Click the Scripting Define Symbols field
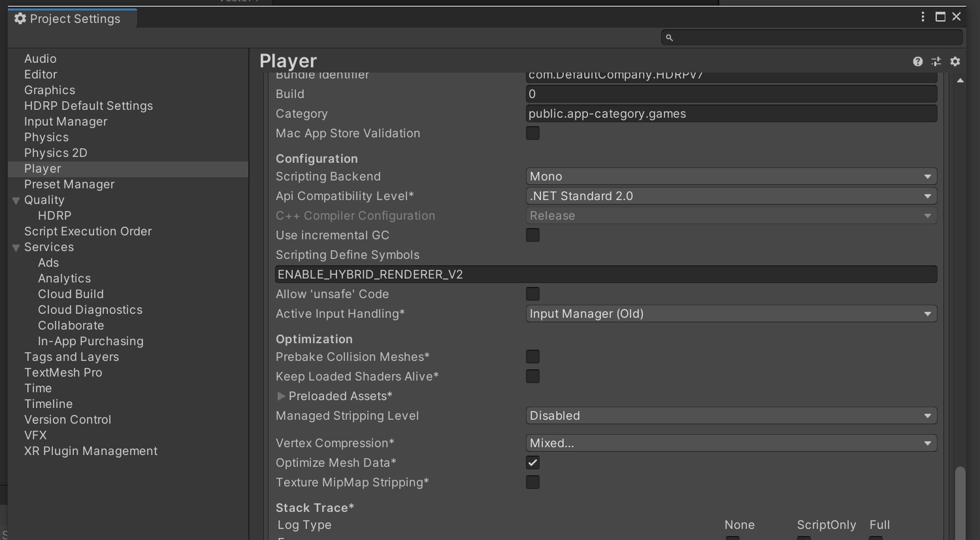The image size is (980, 540). point(606,275)
